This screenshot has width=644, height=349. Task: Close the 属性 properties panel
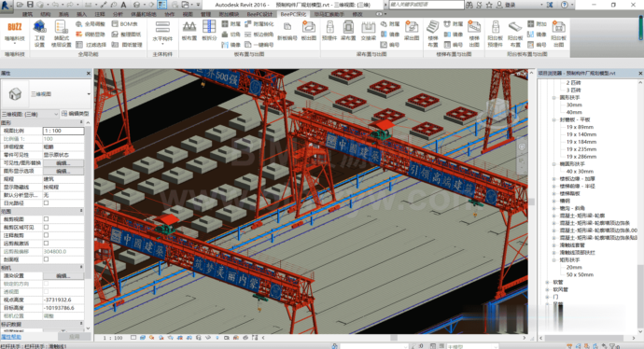point(89,73)
